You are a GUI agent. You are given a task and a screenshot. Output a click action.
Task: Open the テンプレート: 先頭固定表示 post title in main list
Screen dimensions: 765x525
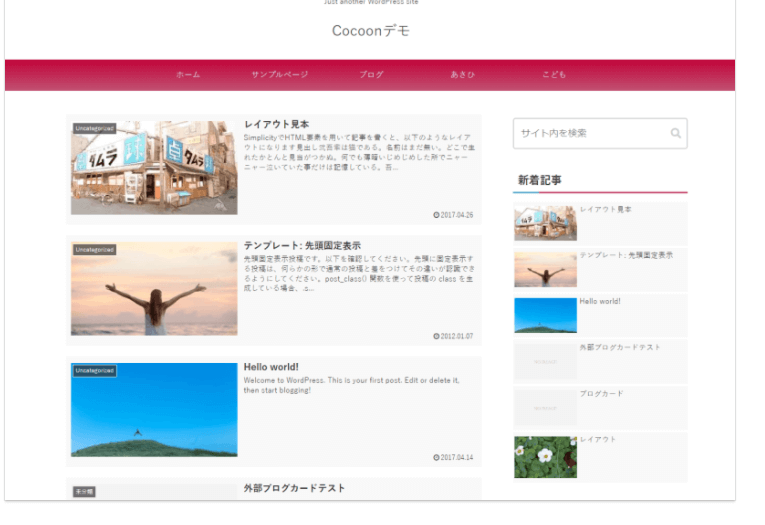click(302, 245)
